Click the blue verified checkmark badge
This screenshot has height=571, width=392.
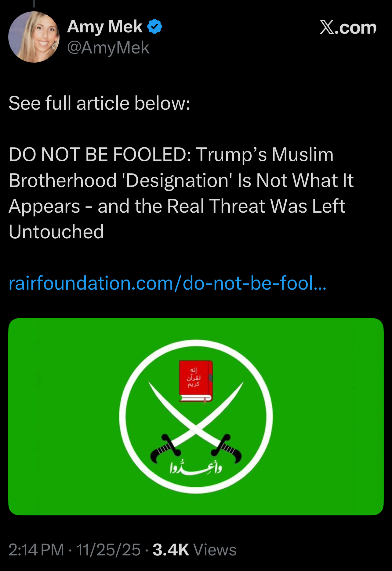(x=155, y=27)
